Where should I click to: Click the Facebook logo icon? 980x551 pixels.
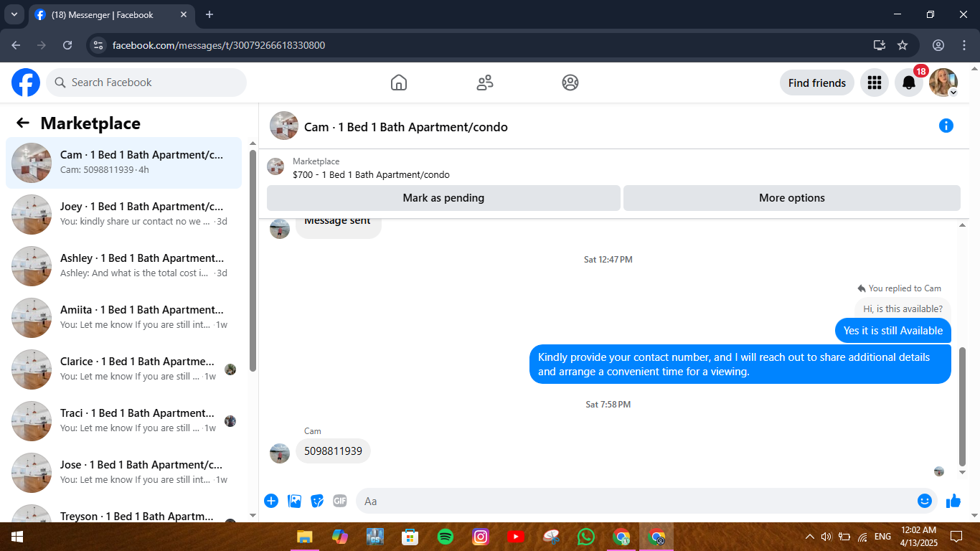26,83
